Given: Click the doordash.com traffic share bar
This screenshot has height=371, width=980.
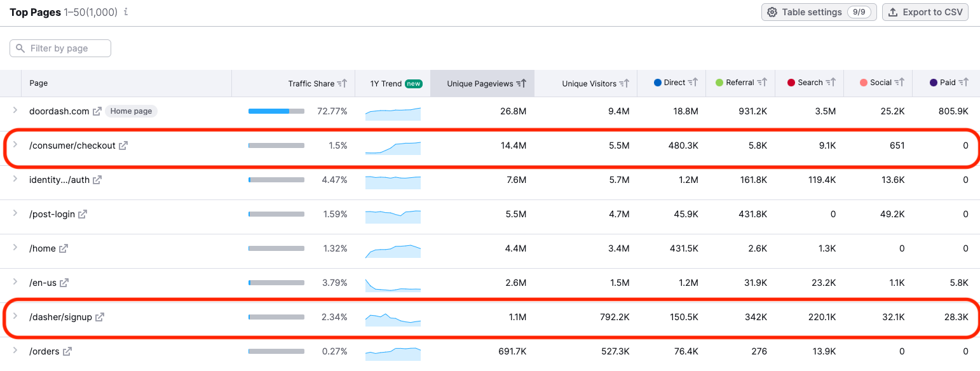Looking at the screenshot, I should point(276,111).
